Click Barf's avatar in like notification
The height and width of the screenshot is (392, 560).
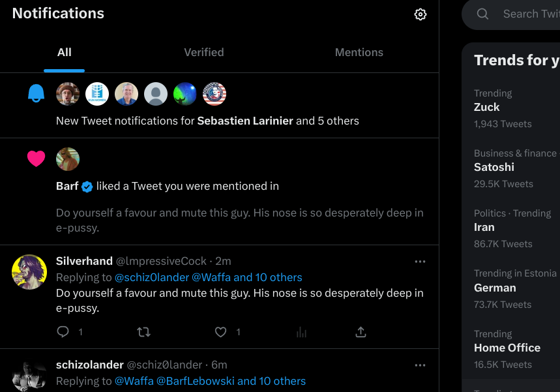click(x=68, y=159)
